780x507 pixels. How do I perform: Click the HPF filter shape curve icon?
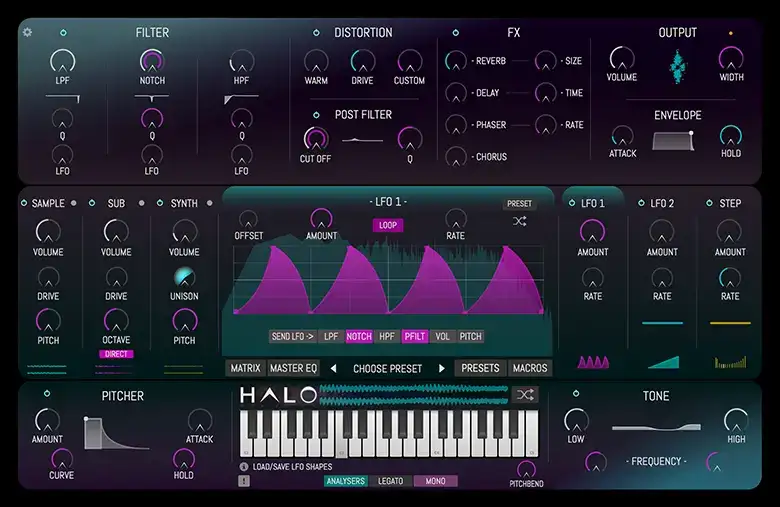pyautogui.click(x=241, y=99)
